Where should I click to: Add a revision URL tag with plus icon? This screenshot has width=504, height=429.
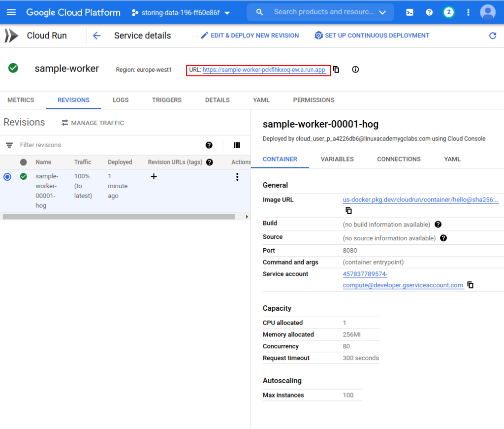pyautogui.click(x=154, y=176)
